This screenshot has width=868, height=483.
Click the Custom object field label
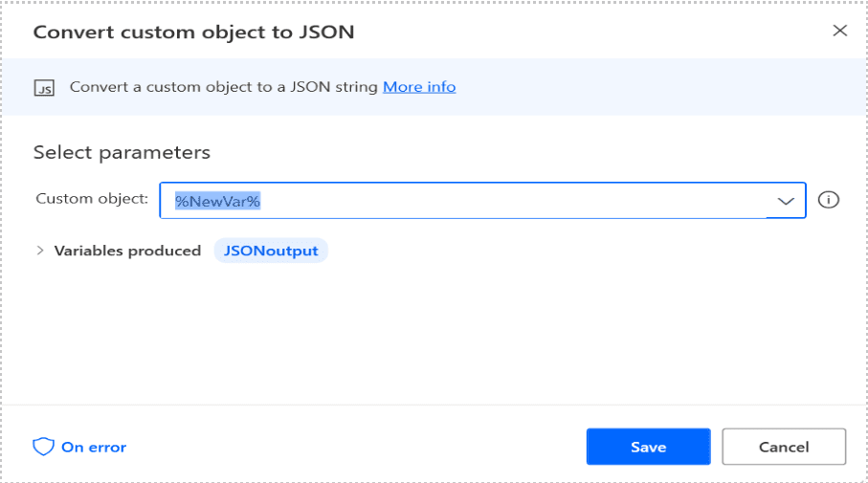tap(92, 199)
